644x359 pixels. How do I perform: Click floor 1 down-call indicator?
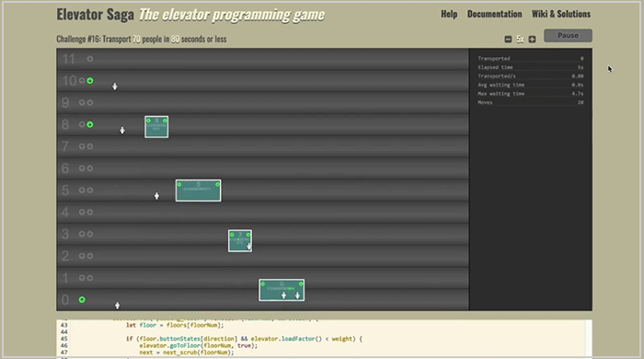click(x=90, y=278)
